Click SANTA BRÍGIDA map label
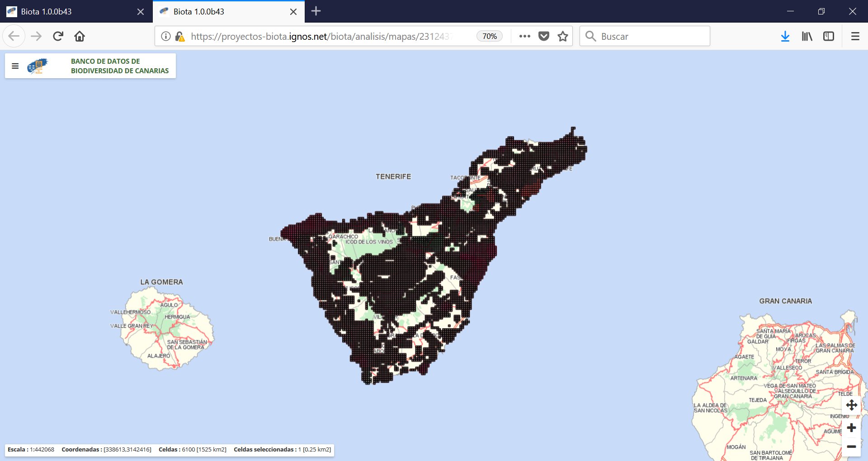 click(835, 372)
